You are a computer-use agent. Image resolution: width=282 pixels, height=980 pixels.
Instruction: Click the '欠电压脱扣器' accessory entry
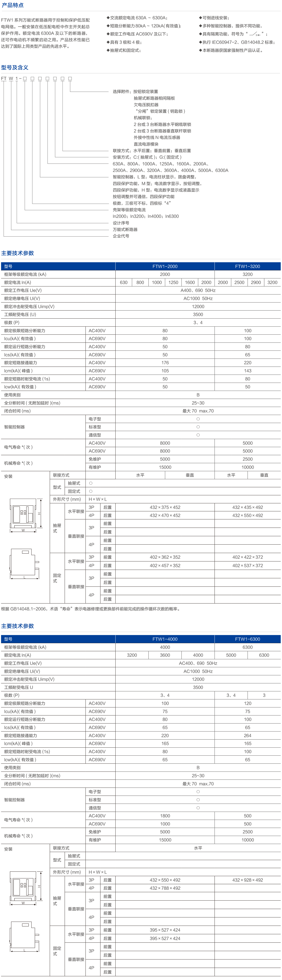(146, 105)
